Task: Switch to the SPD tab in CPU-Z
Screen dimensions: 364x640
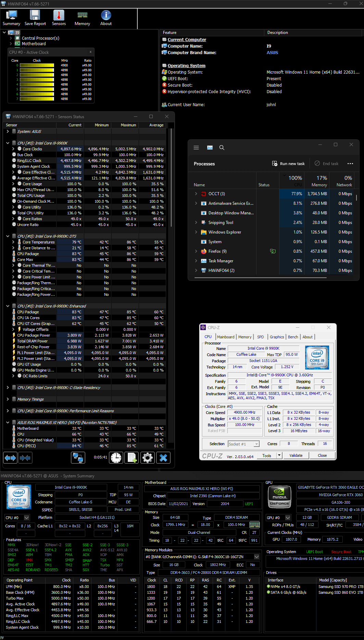Action: pos(261,337)
